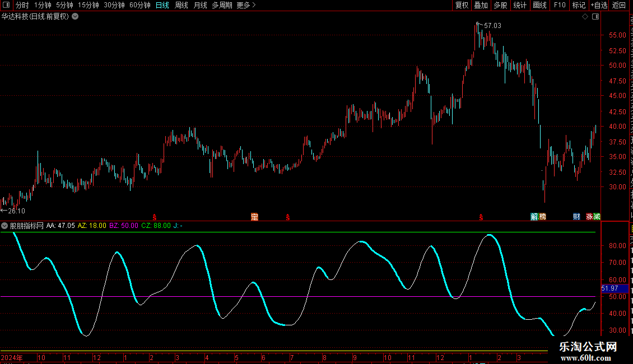Click the 叠加 overlay button
Viewport: 633px width, 364px height.
(481, 5)
